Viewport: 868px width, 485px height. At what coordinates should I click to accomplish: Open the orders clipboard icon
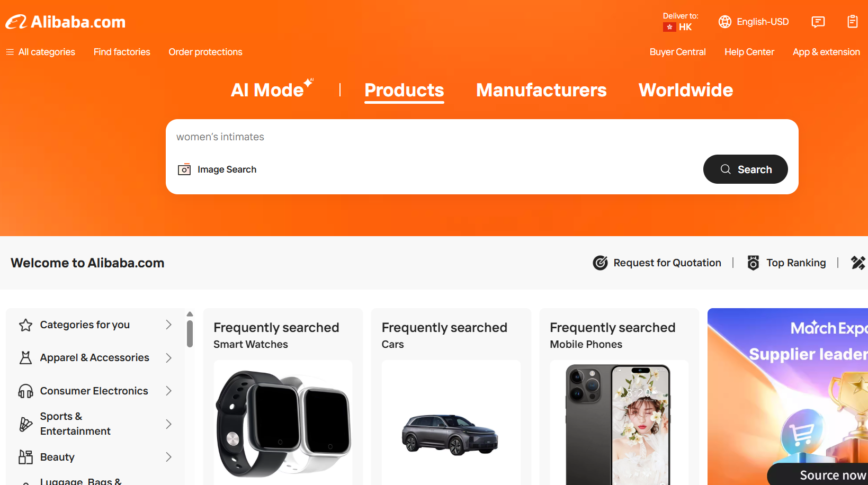click(x=852, y=22)
